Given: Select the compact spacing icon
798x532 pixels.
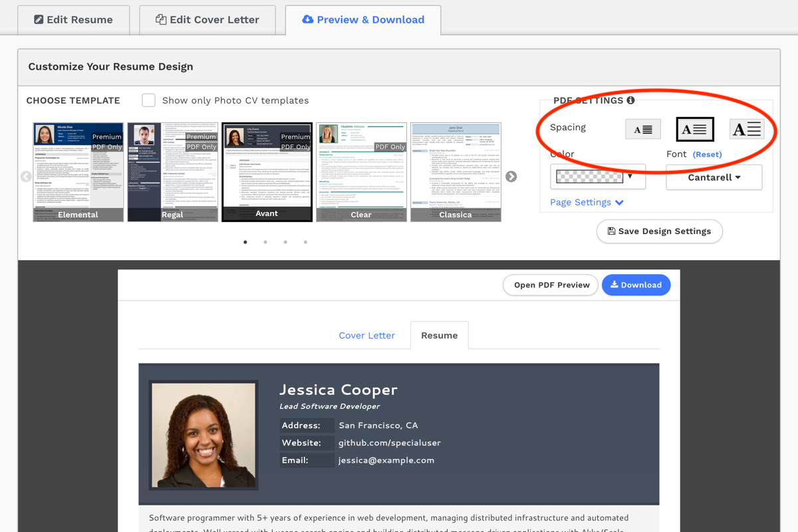Looking at the screenshot, I should coord(643,129).
